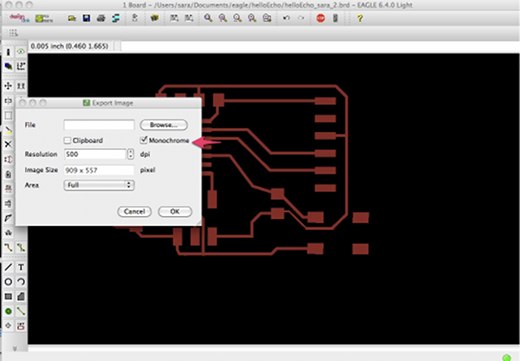
Task: Click the Run ULP toolbar icon
Action: pyautogui.click(x=189, y=18)
